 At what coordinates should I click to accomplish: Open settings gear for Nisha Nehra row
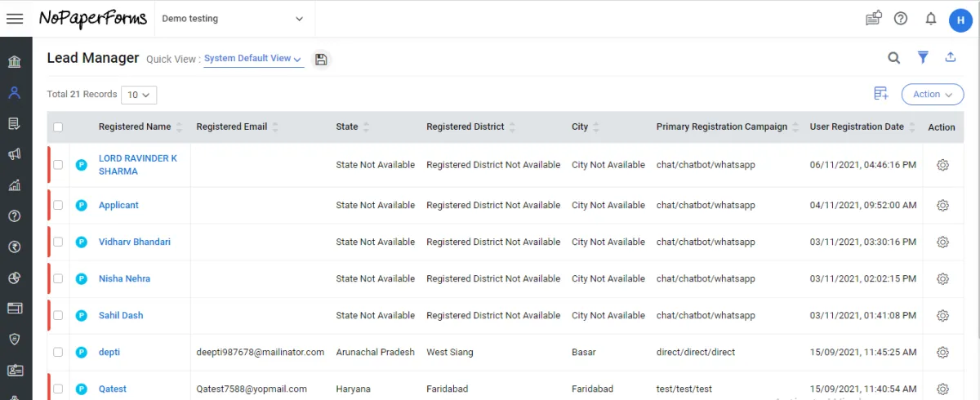(x=942, y=278)
